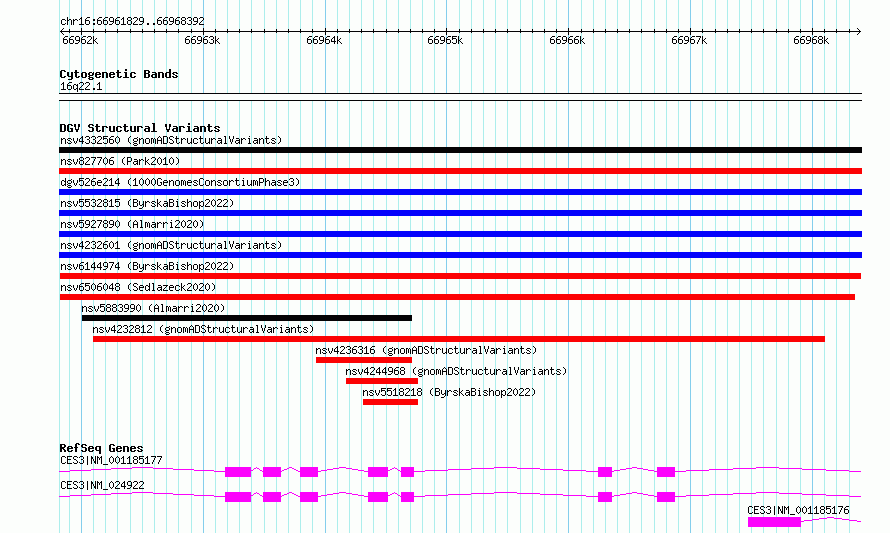The image size is (890, 533).
Task: Click the Cytogenetic Bands track title
Action: [x=119, y=74]
